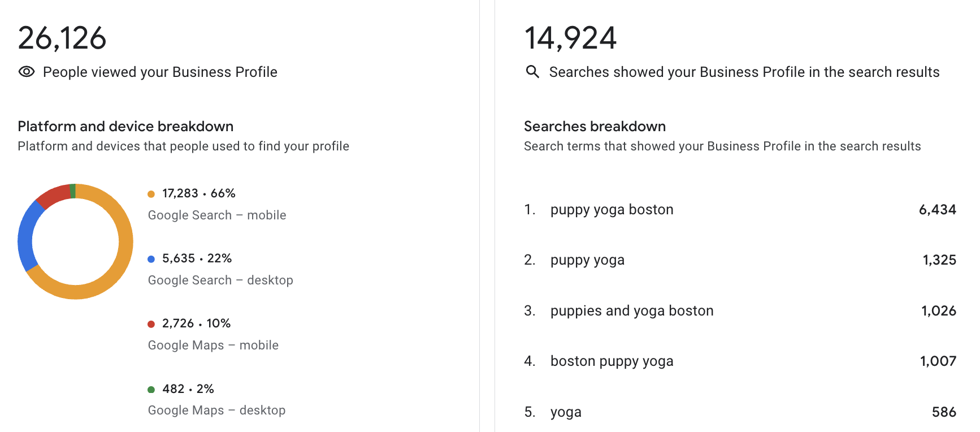Select the 'puppy yoga boston' search term
This screenshot has width=980, height=432.
click(x=612, y=210)
